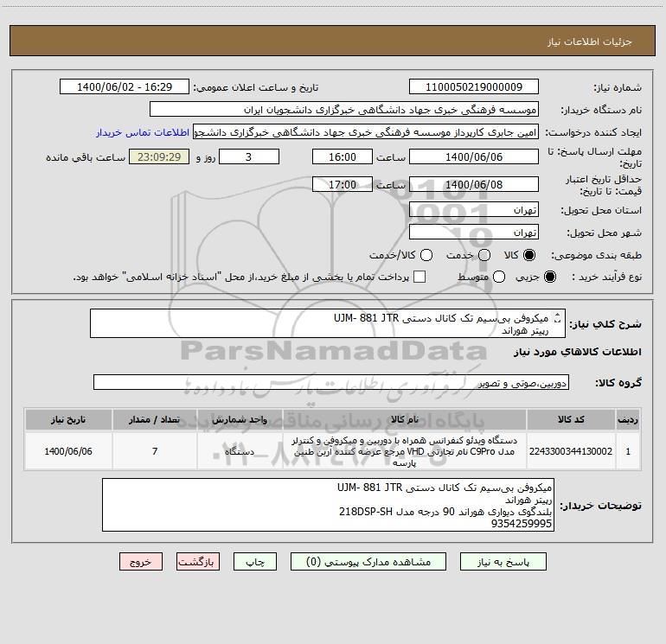
Task: Click the remaining time field 23:09:29
Action: click(159, 156)
